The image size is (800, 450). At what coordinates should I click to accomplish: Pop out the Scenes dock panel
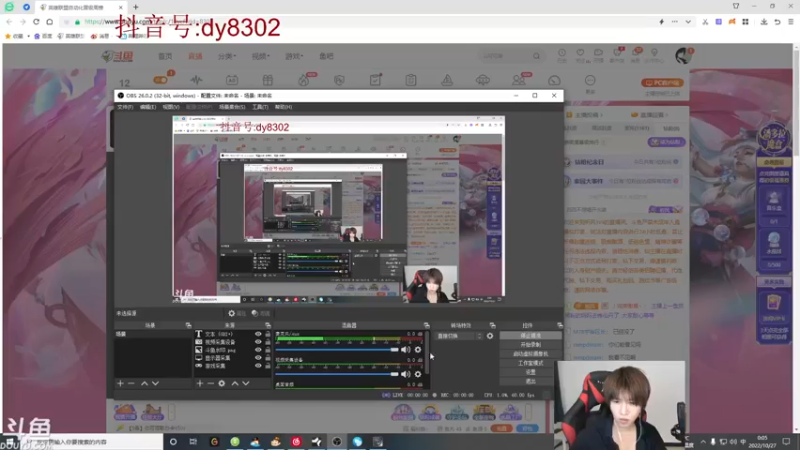coord(188,325)
